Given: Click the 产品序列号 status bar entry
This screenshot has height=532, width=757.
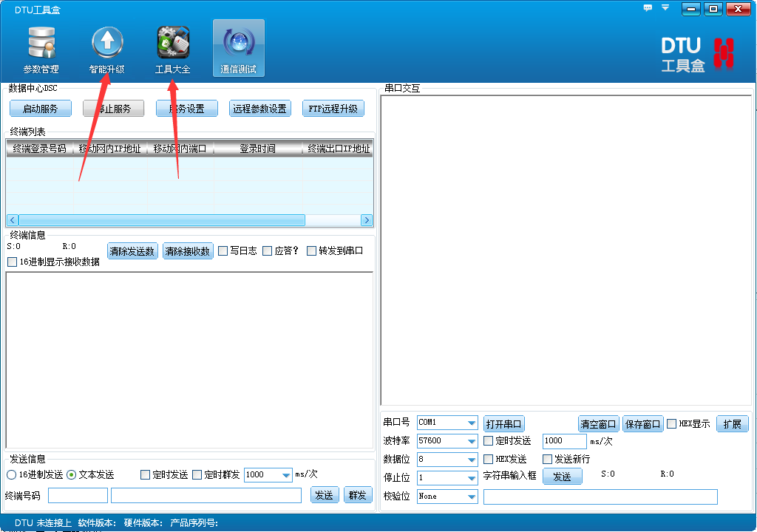Looking at the screenshot, I should pos(194,523).
